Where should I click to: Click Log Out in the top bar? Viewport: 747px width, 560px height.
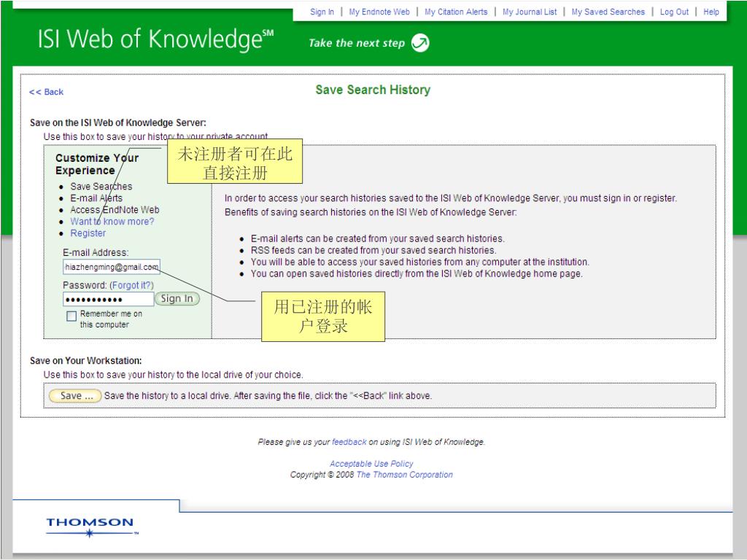coord(674,12)
